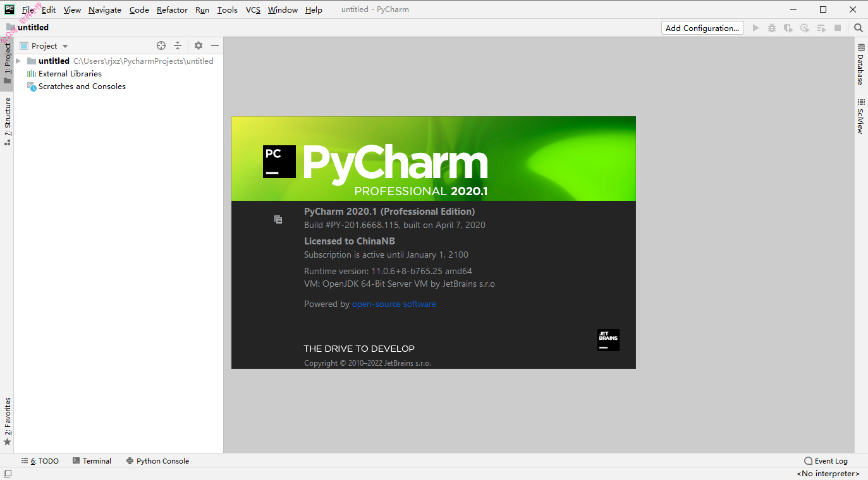Open the Navigate menu
Image resolution: width=868 pixels, height=480 pixels.
tap(105, 9)
